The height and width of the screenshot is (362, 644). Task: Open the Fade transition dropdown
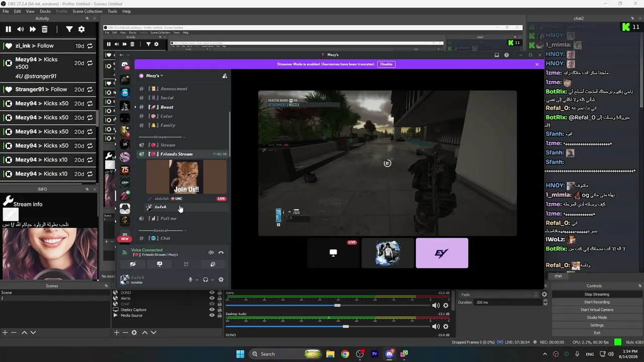coord(500,295)
